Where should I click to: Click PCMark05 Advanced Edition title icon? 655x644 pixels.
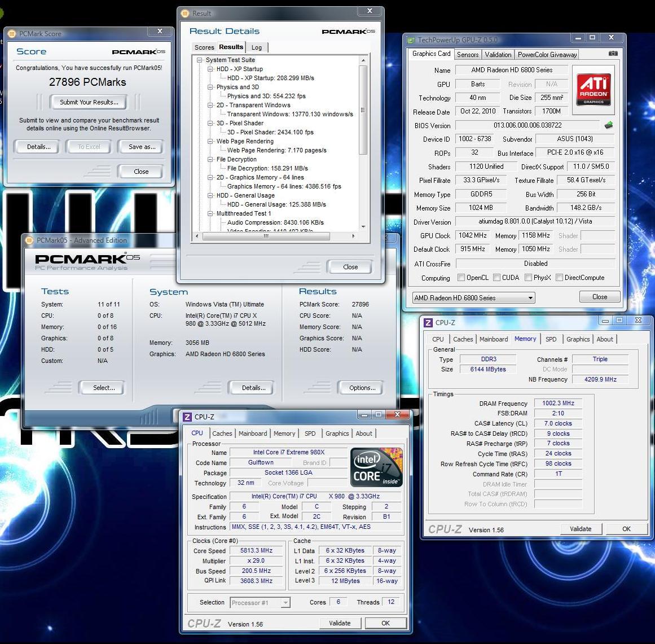click(29, 240)
